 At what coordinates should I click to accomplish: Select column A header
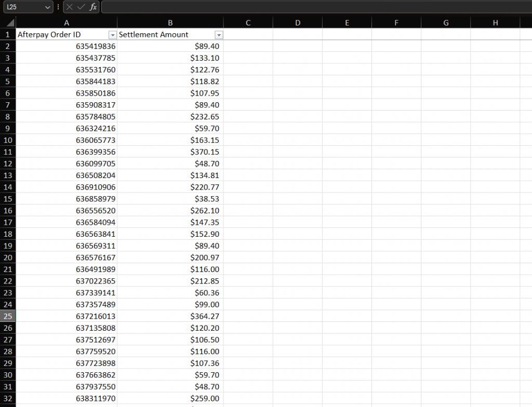[x=66, y=23]
